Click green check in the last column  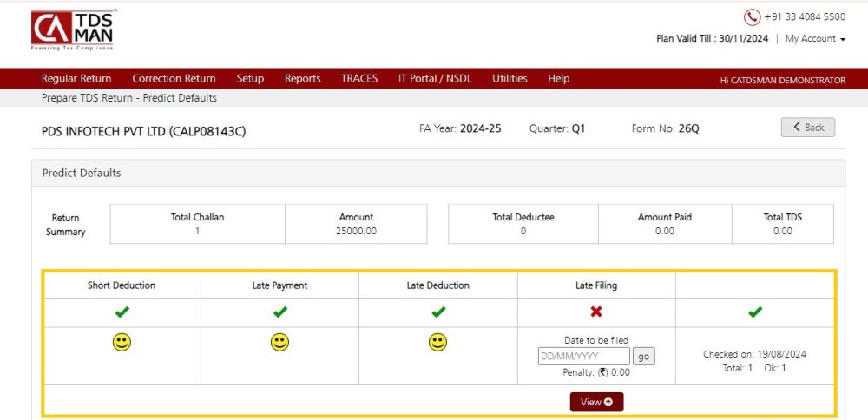coord(755,312)
